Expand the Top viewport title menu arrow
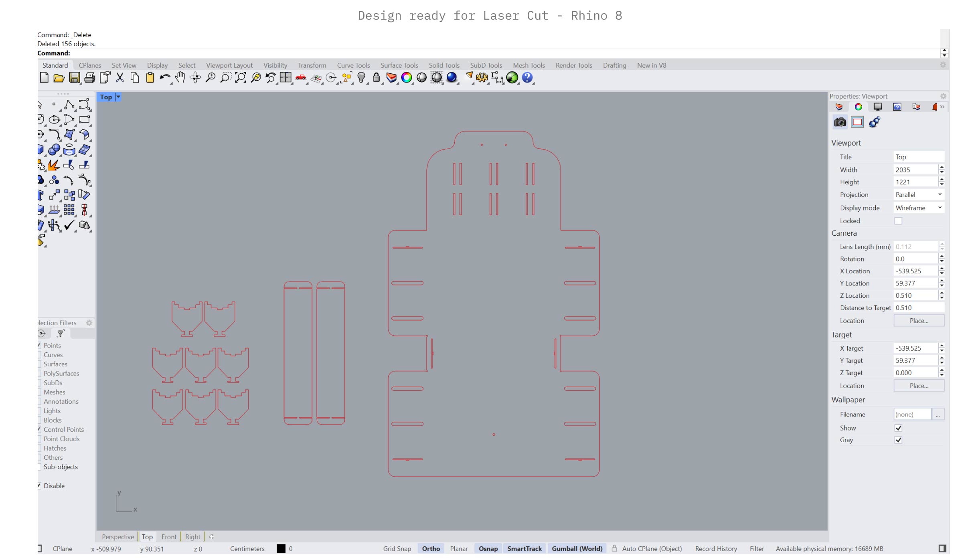 118,97
